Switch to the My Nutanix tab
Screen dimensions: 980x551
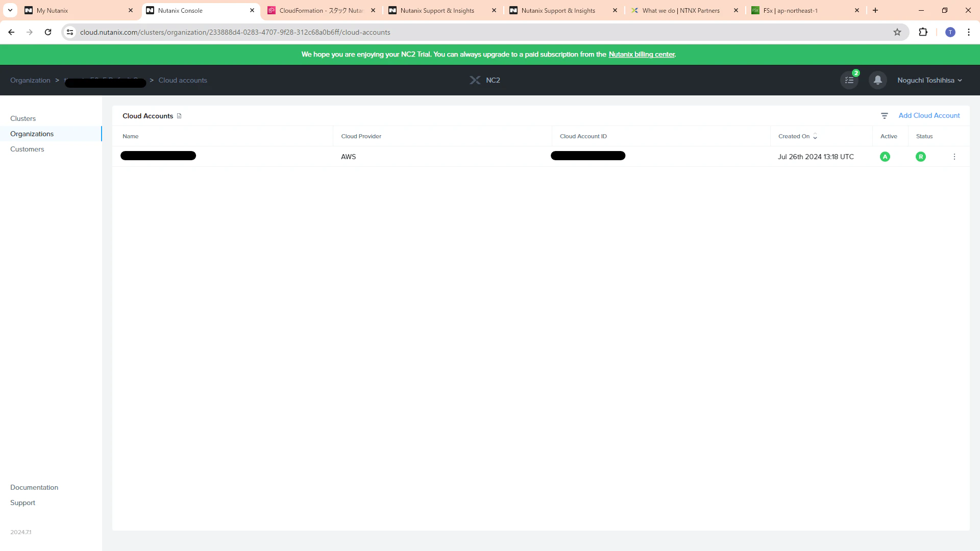(x=79, y=10)
